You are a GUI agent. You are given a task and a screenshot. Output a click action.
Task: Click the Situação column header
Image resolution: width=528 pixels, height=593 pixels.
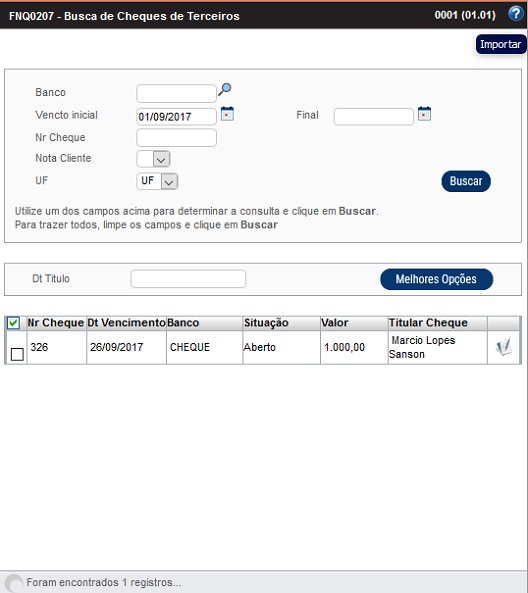(281, 323)
